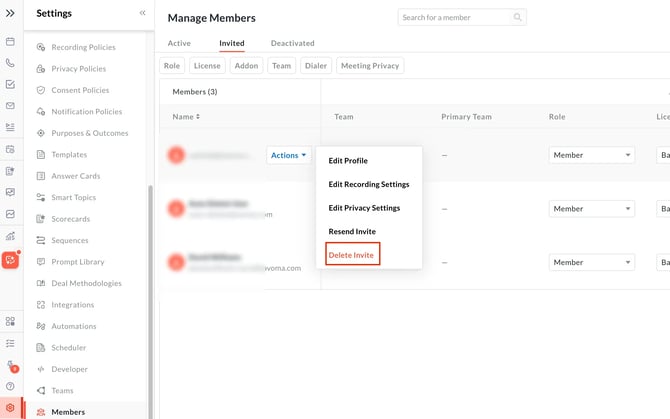Screen dimensions: 670x419
Task: Choose Delete Invite from the menu
Action: [x=351, y=255]
